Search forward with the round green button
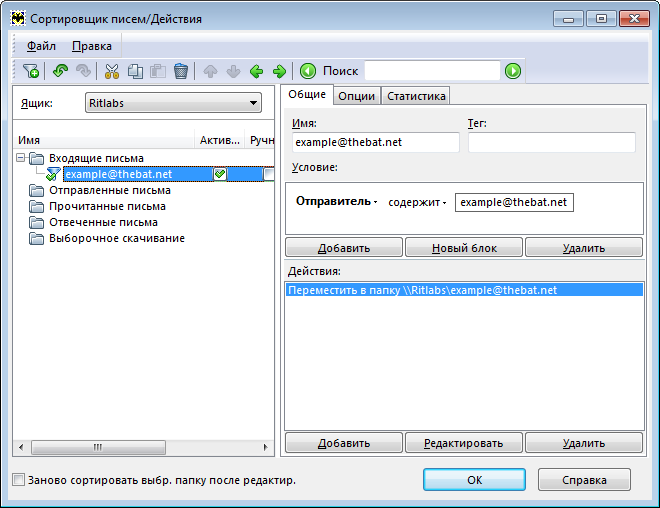This screenshot has width=660, height=508. click(x=513, y=71)
